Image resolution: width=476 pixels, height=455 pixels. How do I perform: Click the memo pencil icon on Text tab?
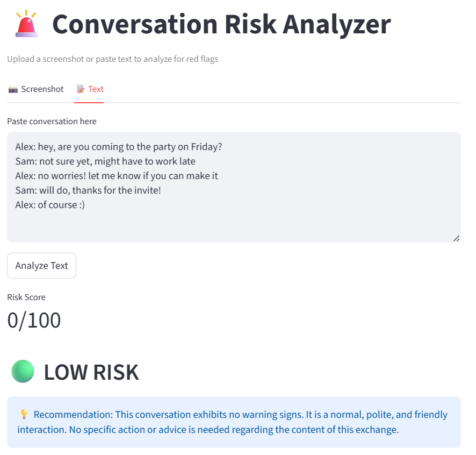(x=81, y=89)
